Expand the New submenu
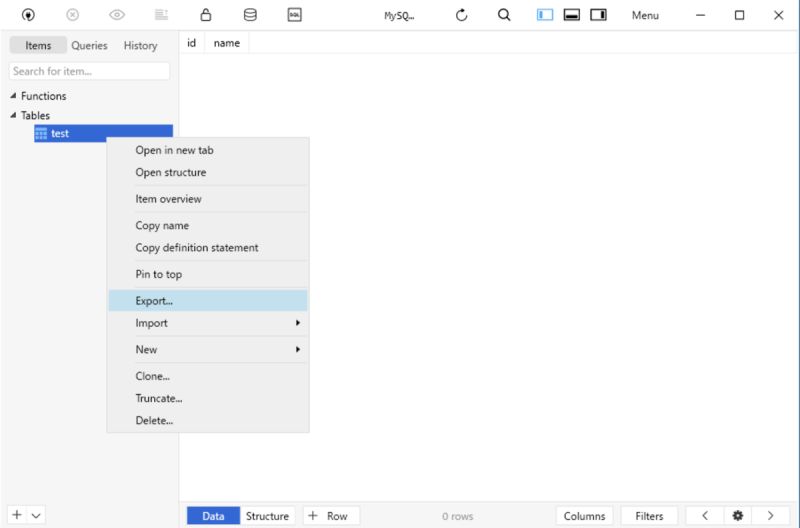Viewport: 800px width, 528px height. 208,349
